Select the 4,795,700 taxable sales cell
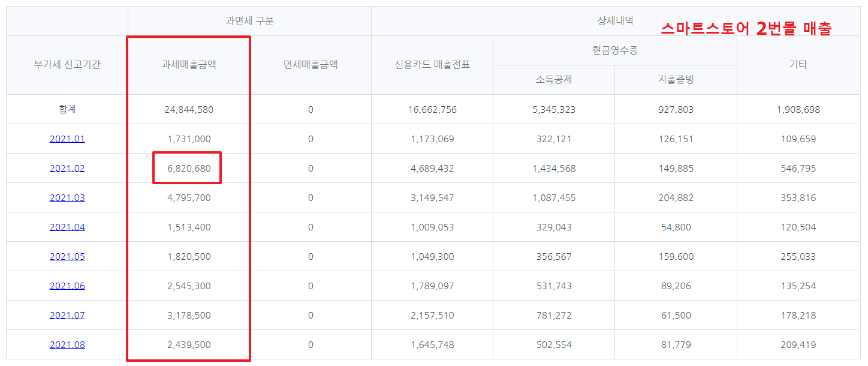The width and height of the screenshot is (868, 366). coord(189,198)
